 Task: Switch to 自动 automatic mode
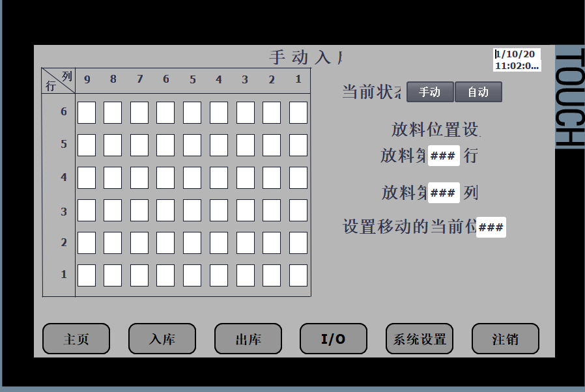coord(478,92)
